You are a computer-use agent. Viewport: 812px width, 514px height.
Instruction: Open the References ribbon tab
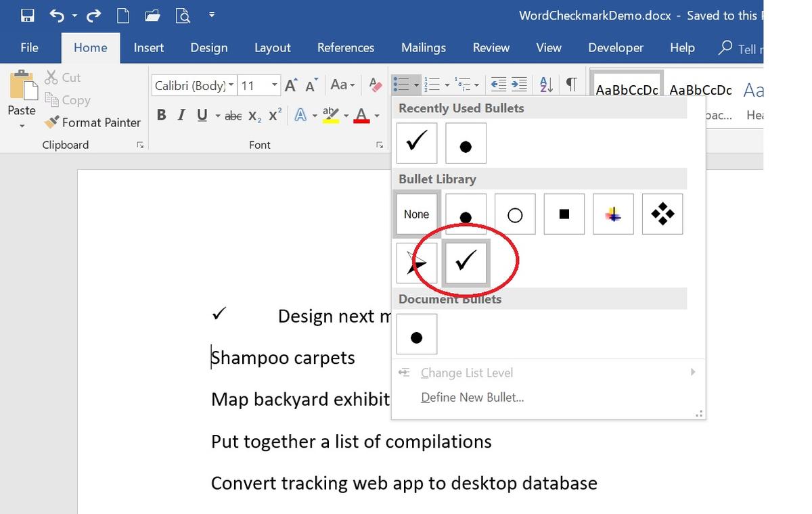click(x=346, y=47)
